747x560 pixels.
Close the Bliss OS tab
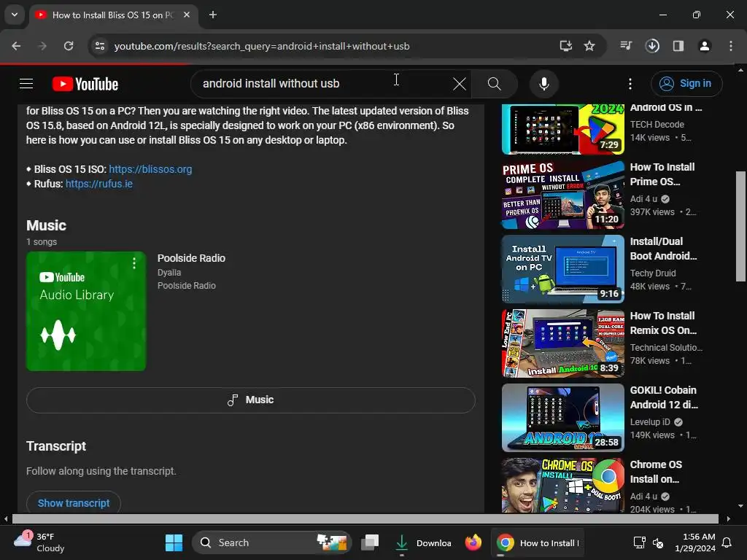coord(187,15)
